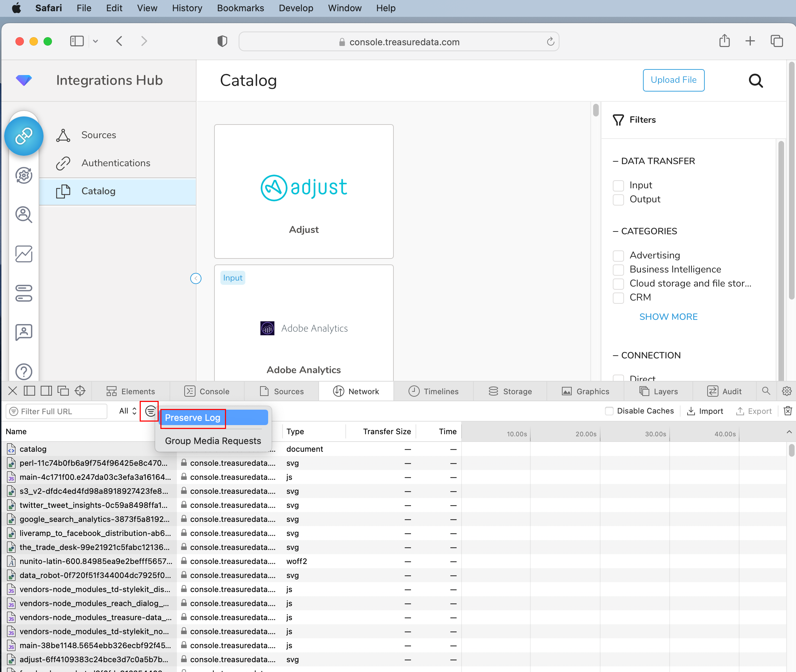
Task: Open the All resource type dropdown
Action: pyautogui.click(x=127, y=411)
